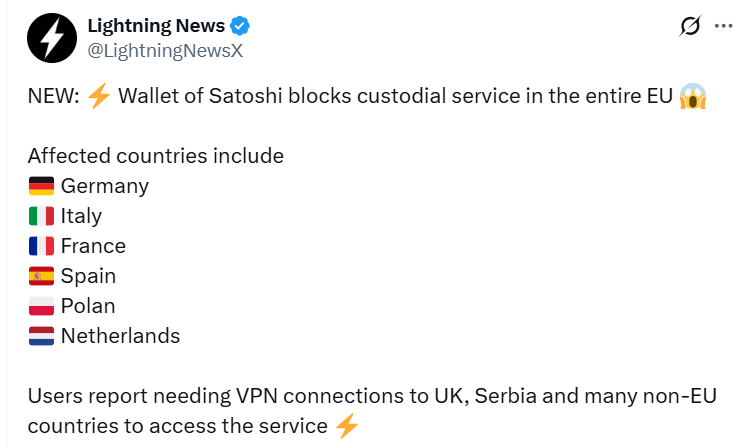Click the lightning emoji ending the tweet
The image size is (742, 448).
(x=346, y=426)
